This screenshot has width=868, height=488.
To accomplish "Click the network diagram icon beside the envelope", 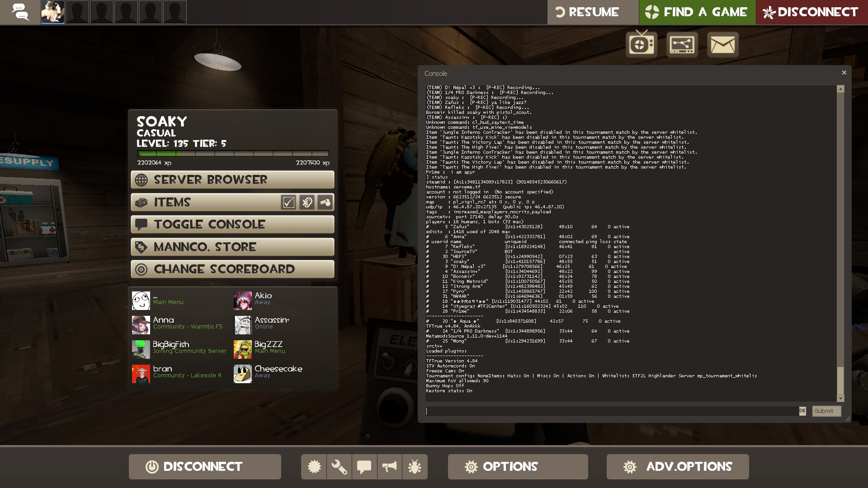I will [682, 44].
